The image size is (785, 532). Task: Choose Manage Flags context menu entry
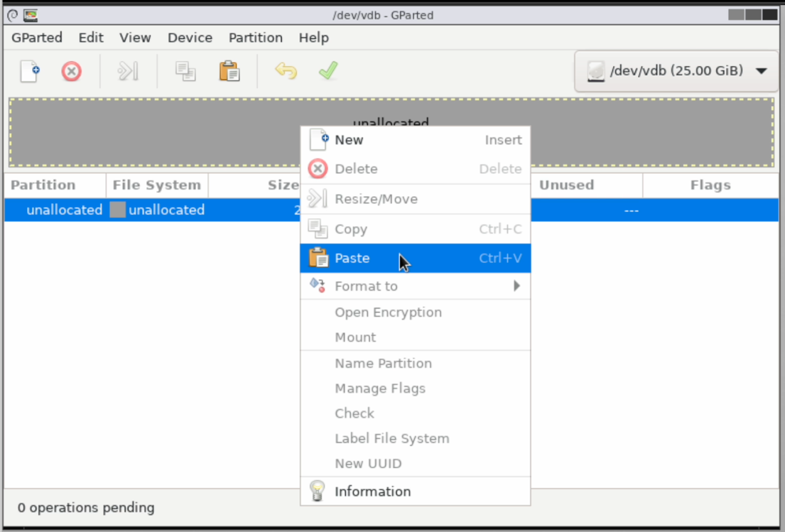point(416,389)
